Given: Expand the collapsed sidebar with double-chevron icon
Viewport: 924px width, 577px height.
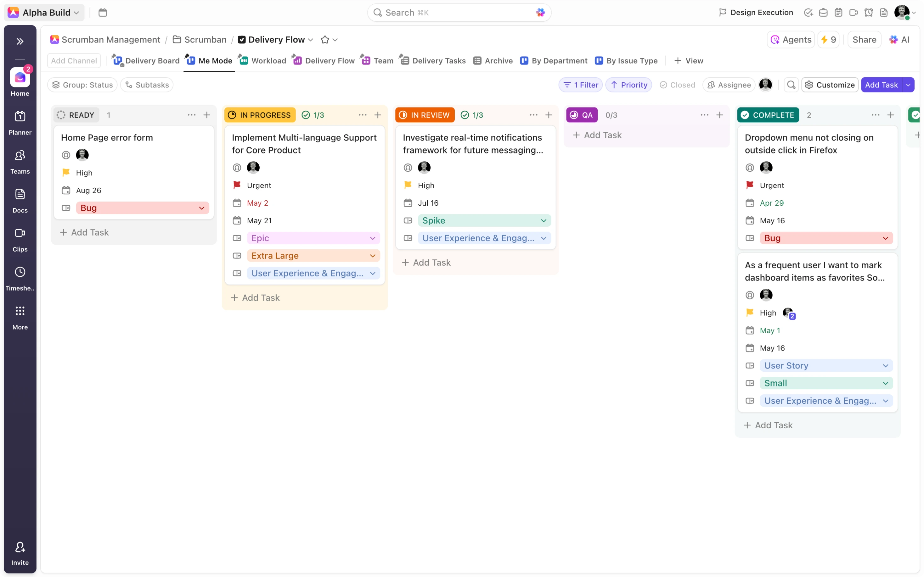Looking at the screenshot, I should tap(20, 41).
